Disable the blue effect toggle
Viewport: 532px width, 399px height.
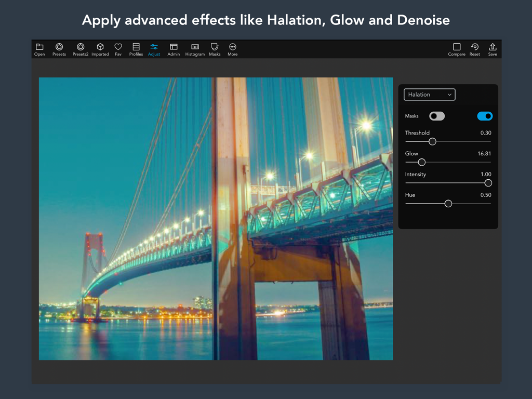pyautogui.click(x=484, y=116)
